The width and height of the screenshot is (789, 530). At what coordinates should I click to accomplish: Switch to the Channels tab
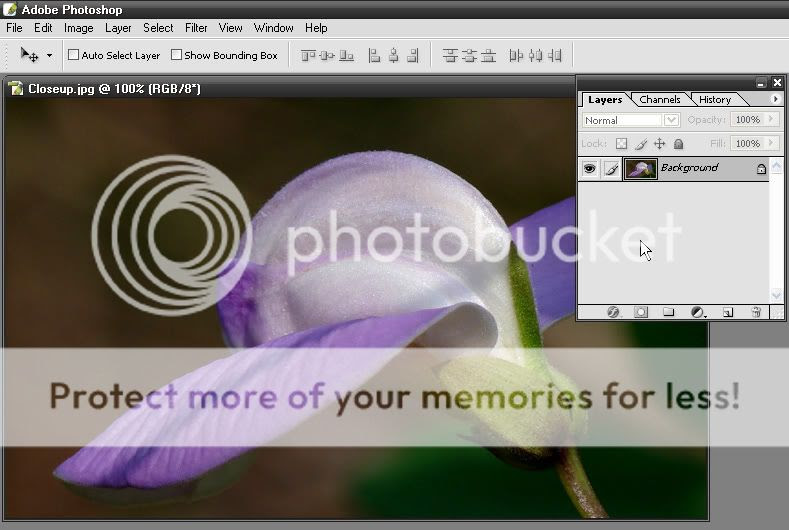660,99
